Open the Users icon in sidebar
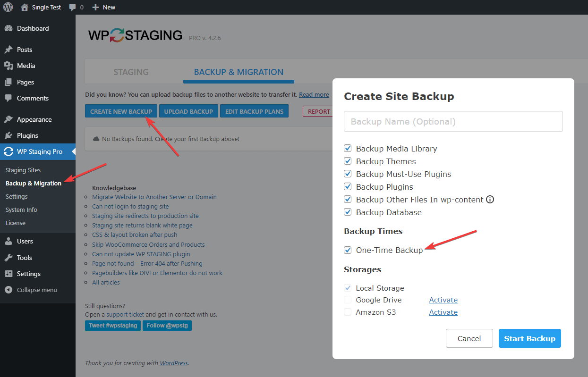 point(9,241)
